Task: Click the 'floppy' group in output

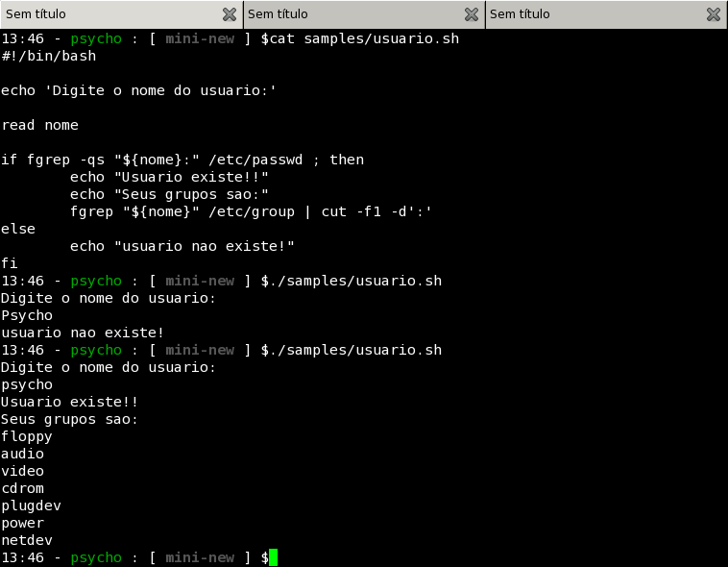Action: click(x=27, y=436)
